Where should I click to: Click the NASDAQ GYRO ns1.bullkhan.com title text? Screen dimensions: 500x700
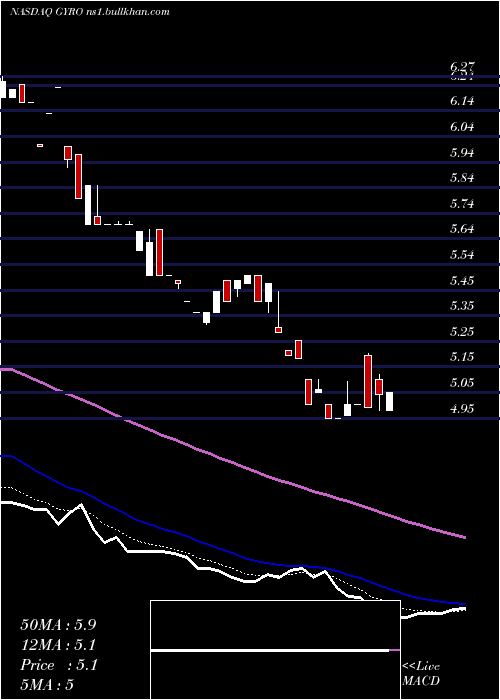90,12
